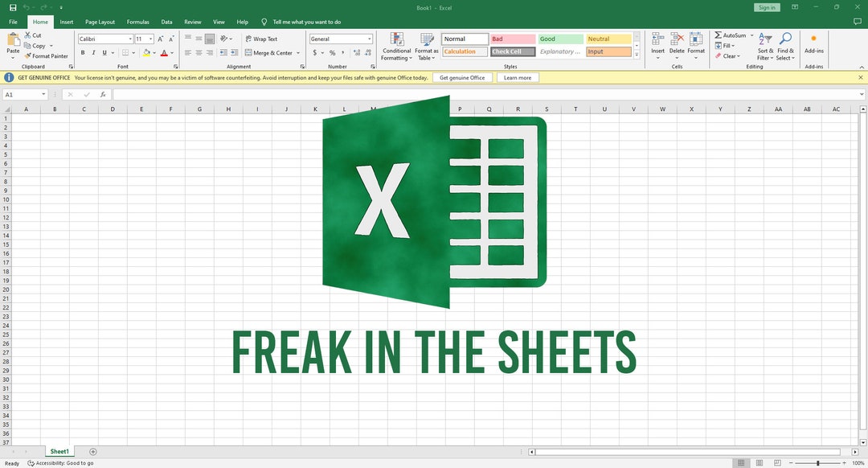Switch to Normal view in status bar

(x=741, y=463)
